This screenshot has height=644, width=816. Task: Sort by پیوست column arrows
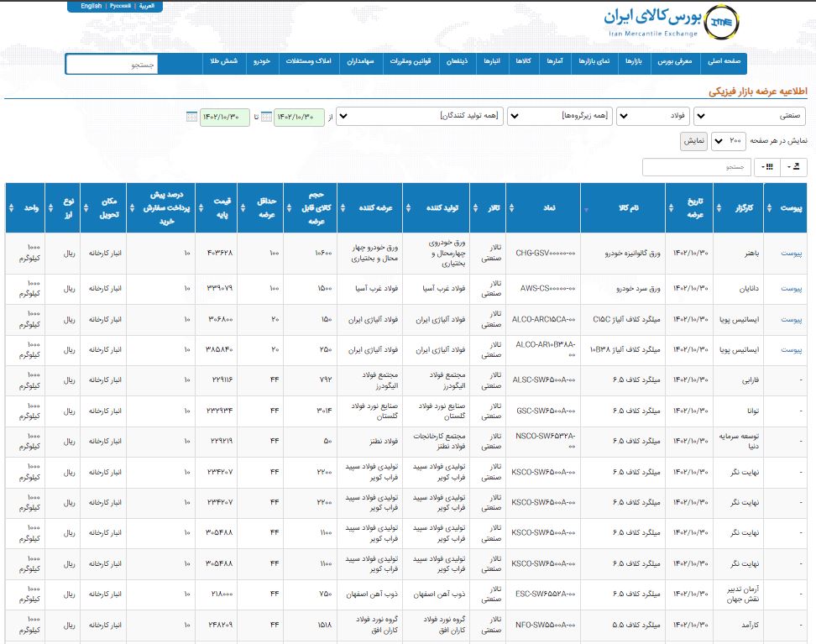click(769, 207)
